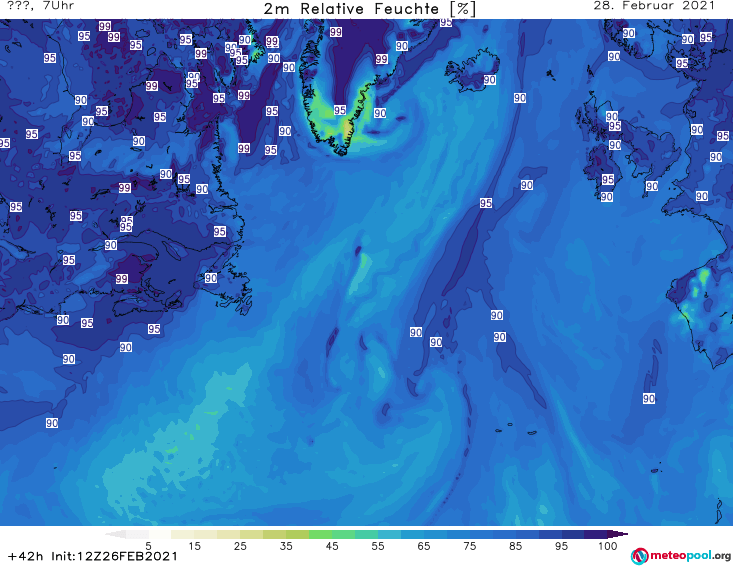The image size is (733, 566).
Task: Click the color scale label '45'
Action: 332,546
